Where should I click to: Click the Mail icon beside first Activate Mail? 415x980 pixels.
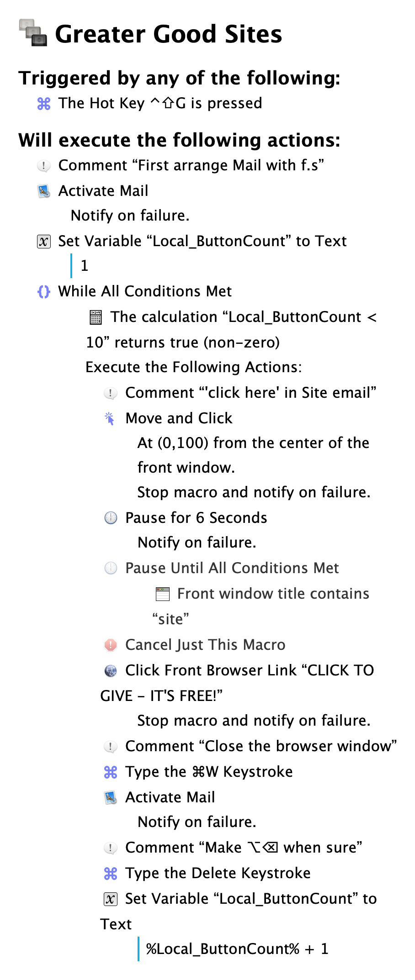44,191
